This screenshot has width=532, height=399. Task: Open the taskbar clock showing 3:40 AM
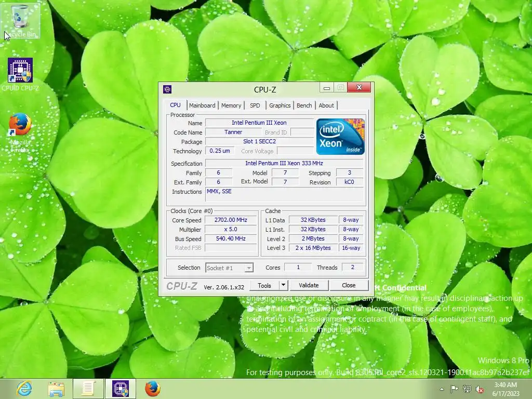[506, 389]
